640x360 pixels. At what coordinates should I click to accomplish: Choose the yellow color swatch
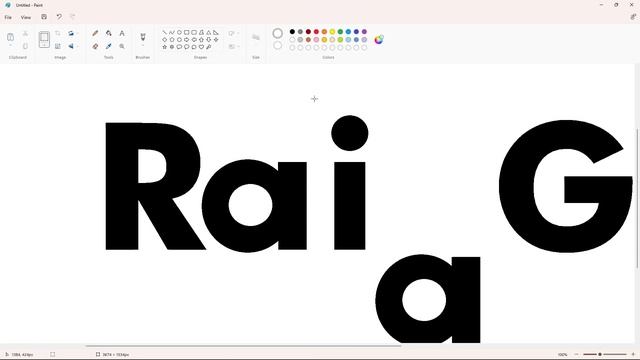pyautogui.click(x=332, y=32)
